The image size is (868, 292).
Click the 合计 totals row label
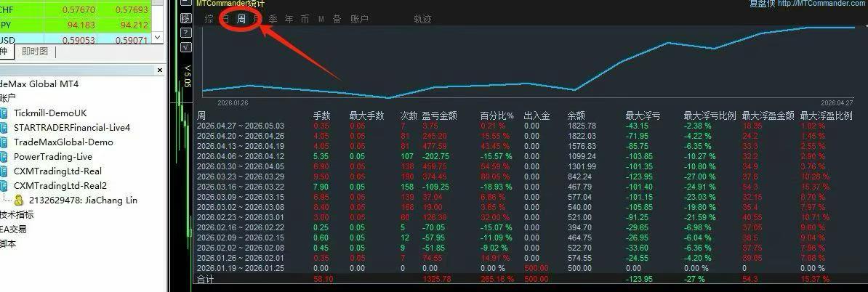point(206,279)
